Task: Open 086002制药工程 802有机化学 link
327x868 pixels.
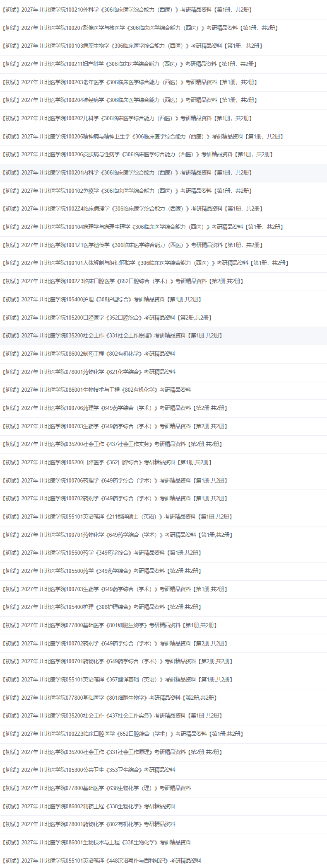Action: click(x=89, y=354)
